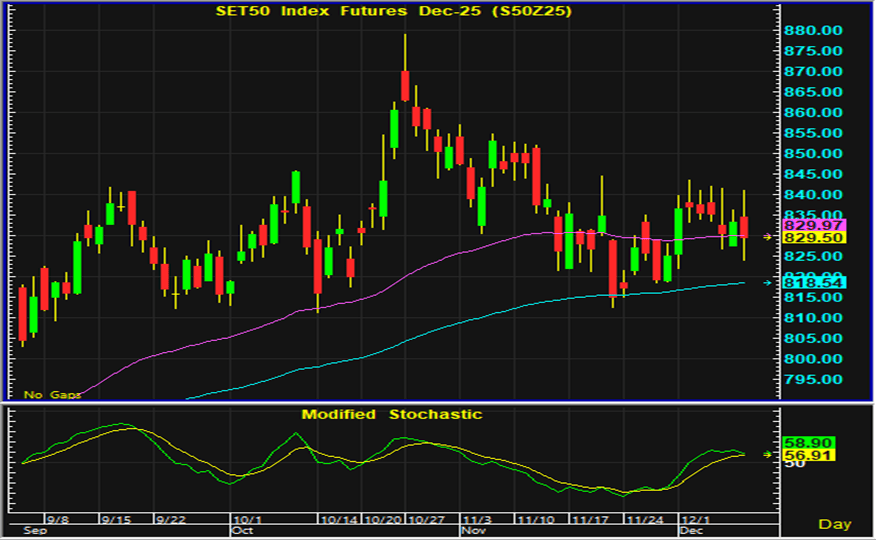Select the 10/20 date on time axis

tap(386, 520)
